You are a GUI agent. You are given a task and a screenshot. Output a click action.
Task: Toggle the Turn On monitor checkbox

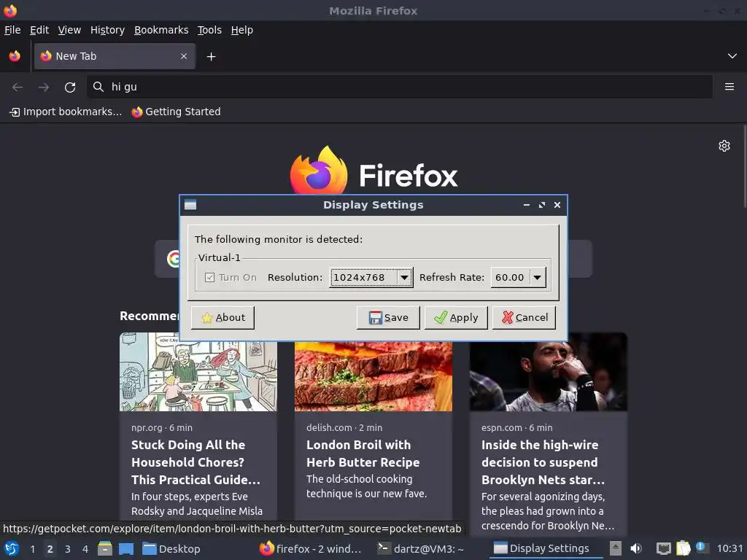click(209, 277)
